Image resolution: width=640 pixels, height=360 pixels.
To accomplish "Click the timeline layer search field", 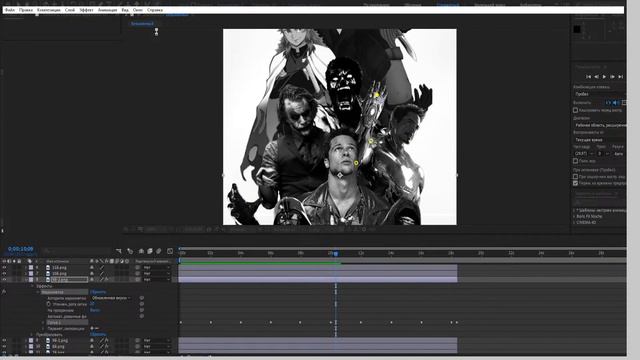I will [x=78, y=251].
